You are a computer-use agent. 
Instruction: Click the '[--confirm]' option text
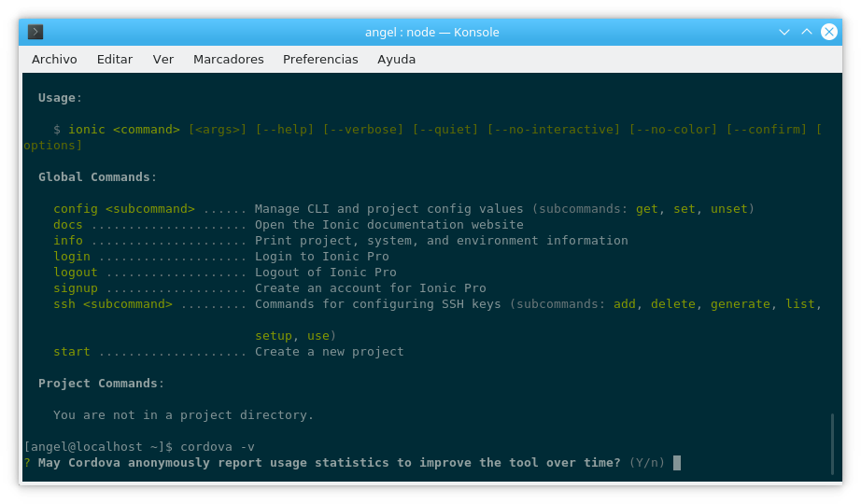point(767,130)
